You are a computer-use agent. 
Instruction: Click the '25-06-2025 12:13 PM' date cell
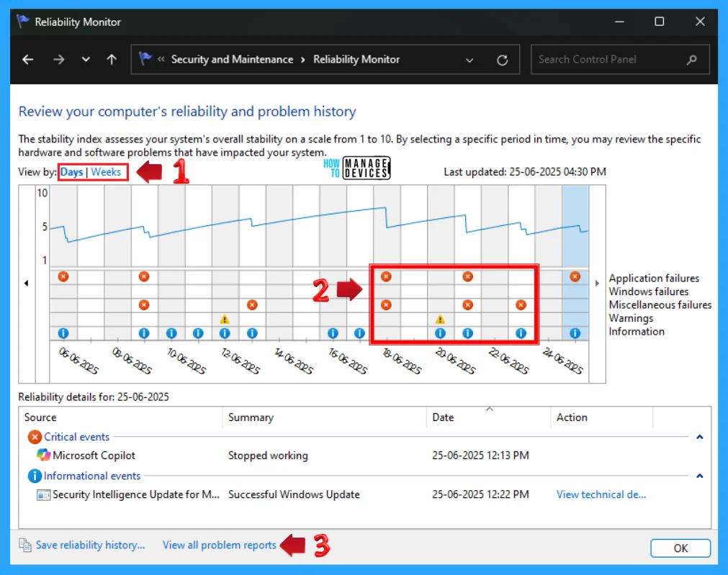[x=480, y=456]
